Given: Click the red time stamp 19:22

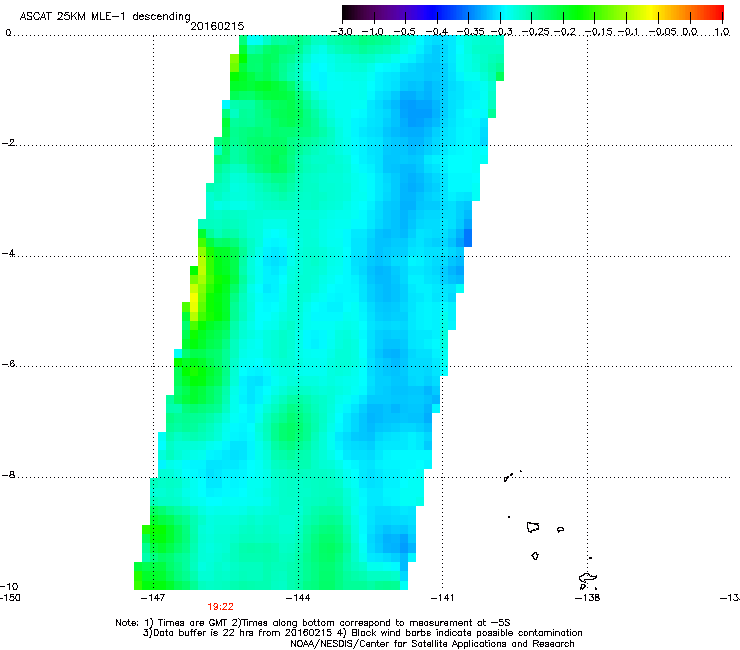Looking at the screenshot, I should pos(220,607).
